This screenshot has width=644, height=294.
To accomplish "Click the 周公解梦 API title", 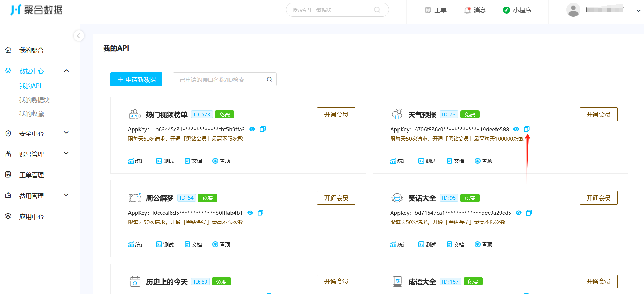I will (x=160, y=198).
